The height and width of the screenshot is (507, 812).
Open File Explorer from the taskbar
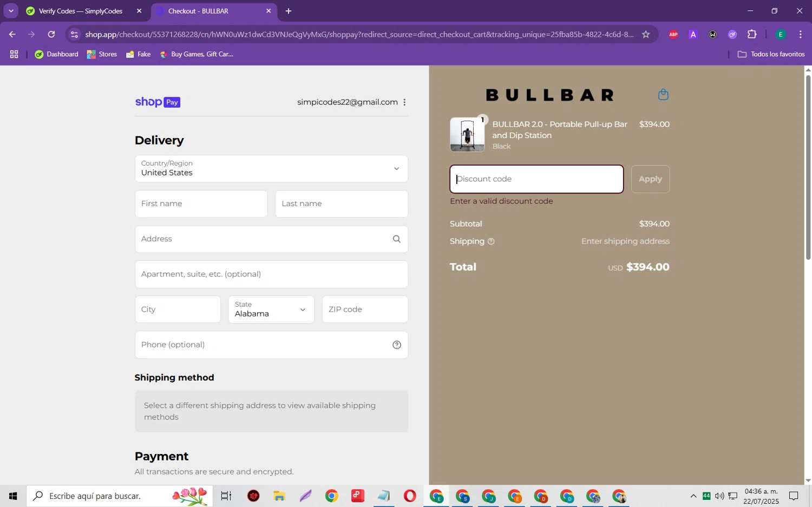pos(279,496)
